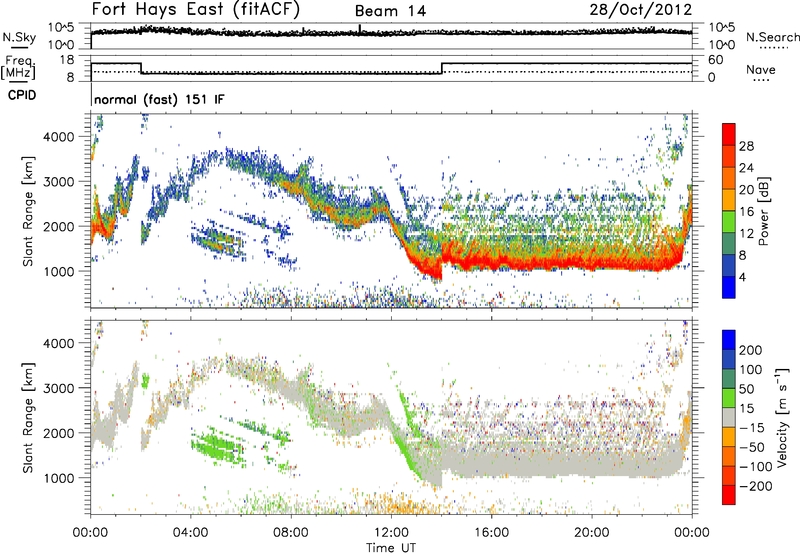The width and height of the screenshot is (800, 554).
Task: Select the 'Beam 14' label
Action: pos(390,11)
